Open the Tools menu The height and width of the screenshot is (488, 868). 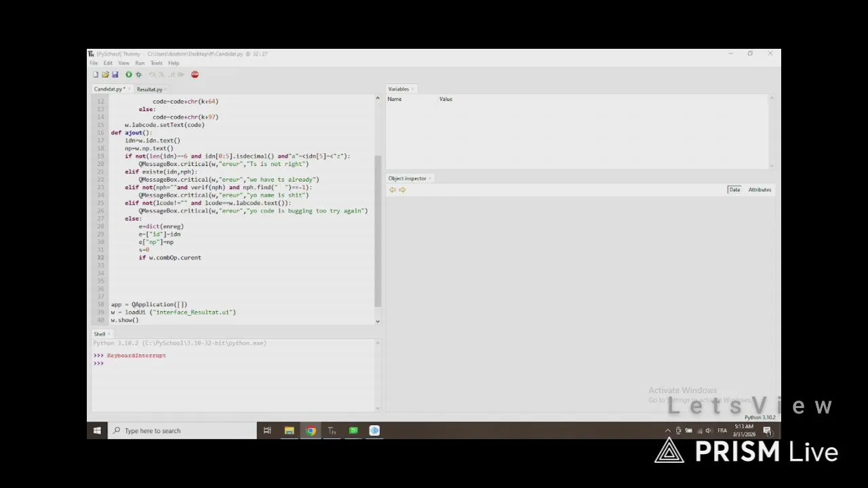156,63
